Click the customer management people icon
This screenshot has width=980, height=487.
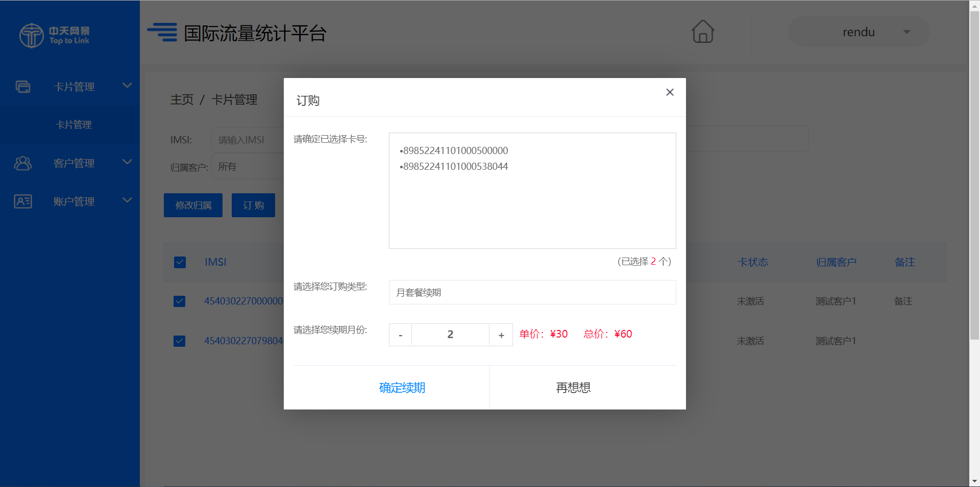(x=23, y=163)
